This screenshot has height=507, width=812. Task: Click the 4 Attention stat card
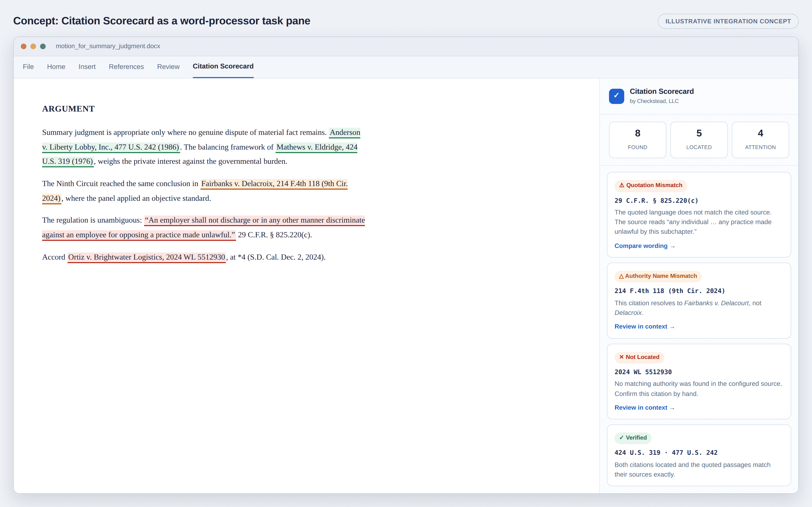coord(760,140)
